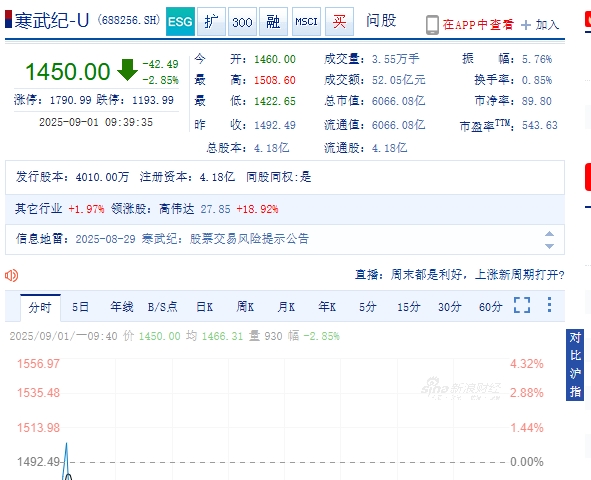Click the 融 margin trading badge
The height and width of the screenshot is (480, 591).
pos(273,21)
